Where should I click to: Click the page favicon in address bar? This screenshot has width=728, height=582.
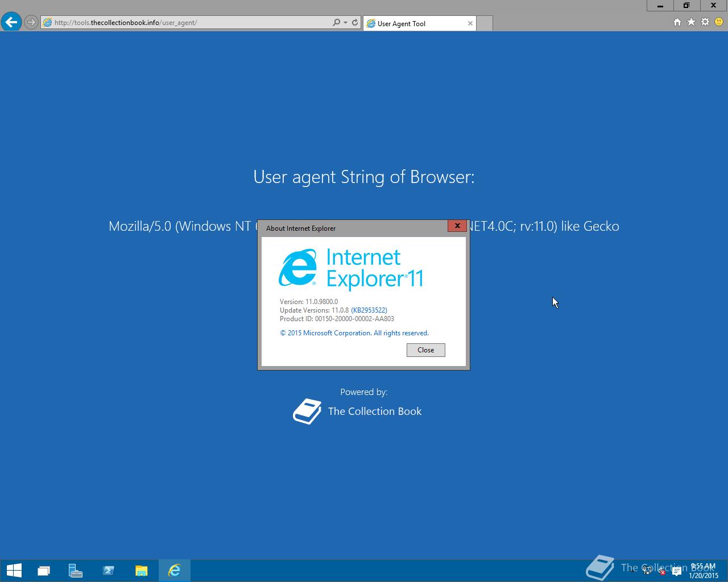[48, 23]
